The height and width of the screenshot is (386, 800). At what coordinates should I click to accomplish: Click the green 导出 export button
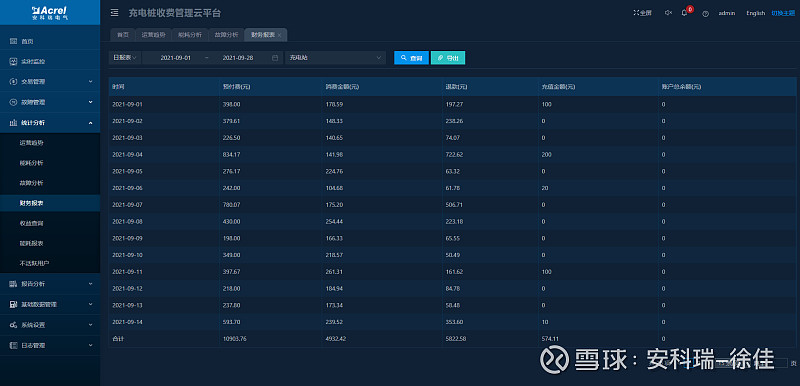coord(448,58)
